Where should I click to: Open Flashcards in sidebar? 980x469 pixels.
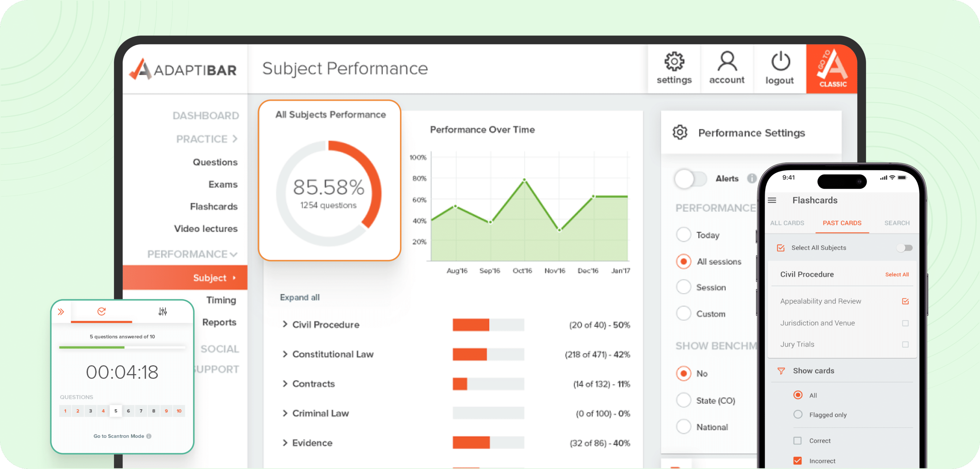pyautogui.click(x=214, y=206)
